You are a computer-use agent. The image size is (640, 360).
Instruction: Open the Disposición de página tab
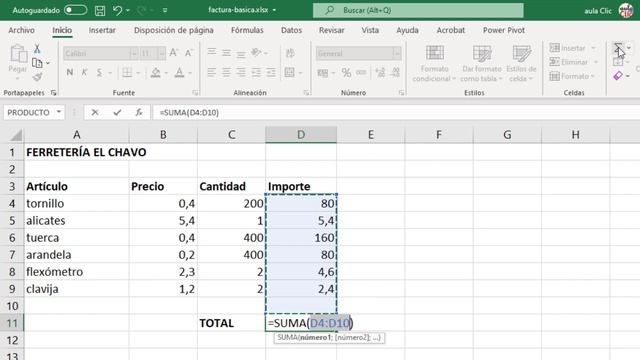[173, 30]
